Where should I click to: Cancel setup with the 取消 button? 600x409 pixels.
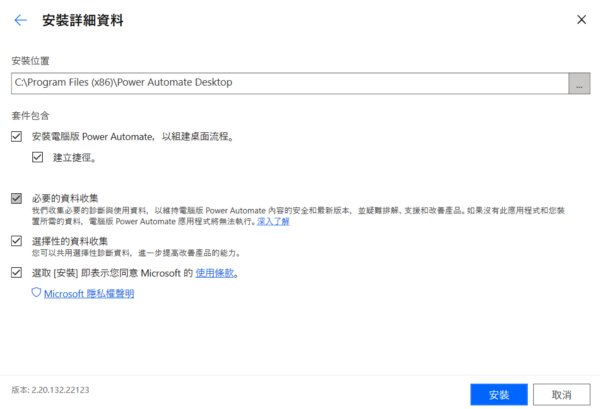[561, 394]
